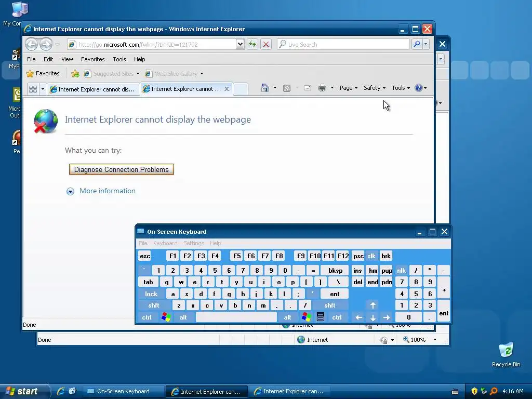Open Web Slice Gallery dropdown

pyautogui.click(x=202, y=74)
